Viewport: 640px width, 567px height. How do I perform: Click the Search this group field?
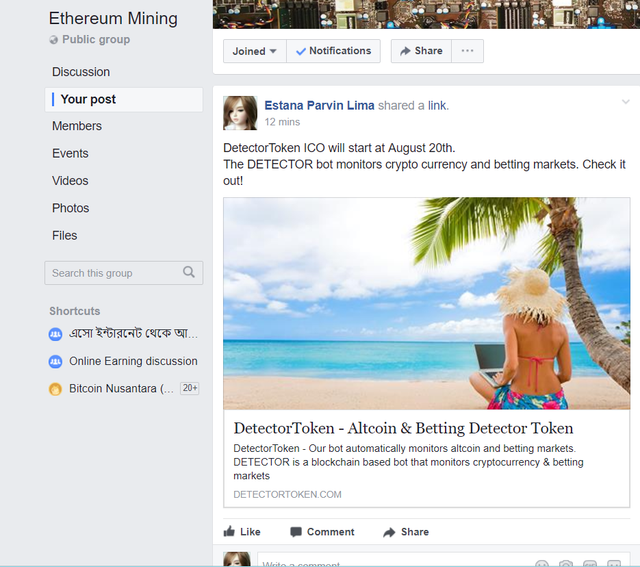(x=124, y=273)
